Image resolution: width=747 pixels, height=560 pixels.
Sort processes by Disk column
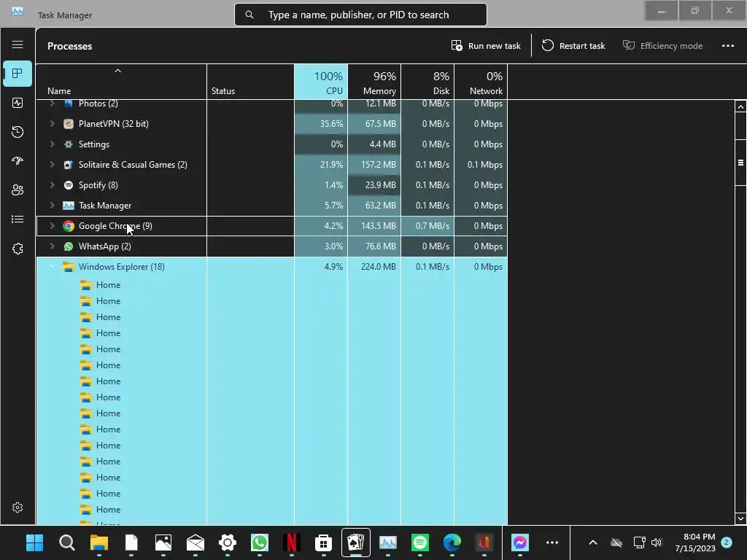pyautogui.click(x=427, y=82)
